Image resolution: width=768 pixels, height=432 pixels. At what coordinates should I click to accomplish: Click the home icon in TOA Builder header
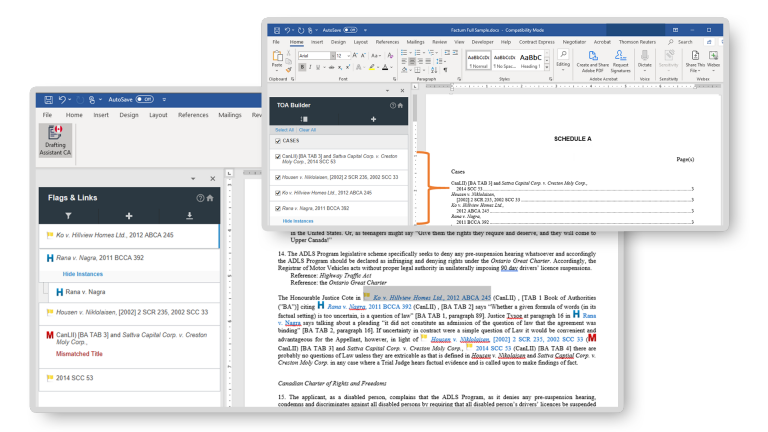pos(400,105)
